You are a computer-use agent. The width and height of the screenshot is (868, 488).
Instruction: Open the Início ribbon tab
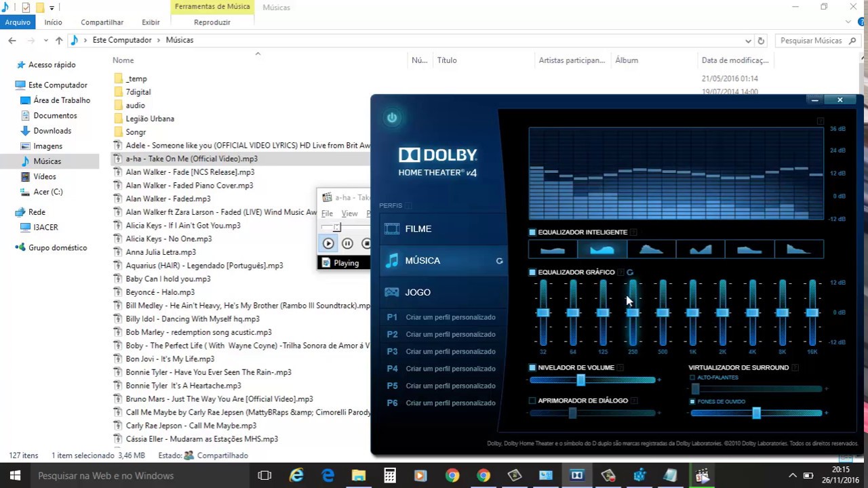tap(53, 22)
